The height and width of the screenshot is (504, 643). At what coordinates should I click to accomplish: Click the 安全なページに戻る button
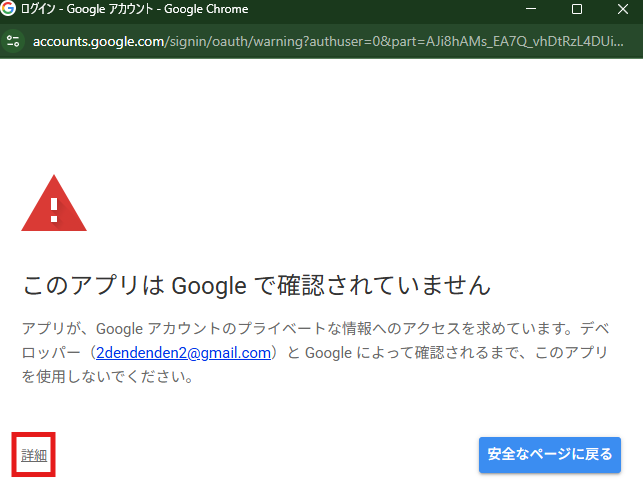click(550, 455)
